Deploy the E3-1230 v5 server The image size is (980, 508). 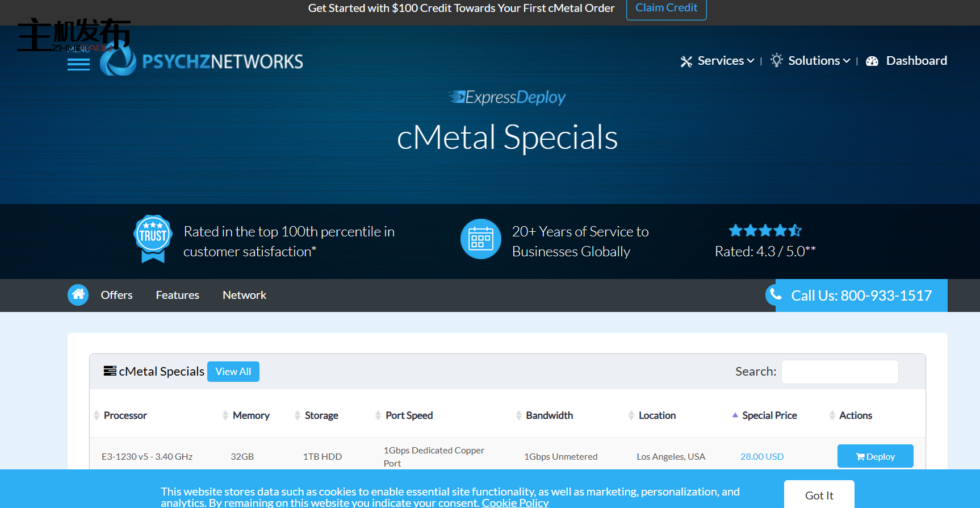point(875,456)
